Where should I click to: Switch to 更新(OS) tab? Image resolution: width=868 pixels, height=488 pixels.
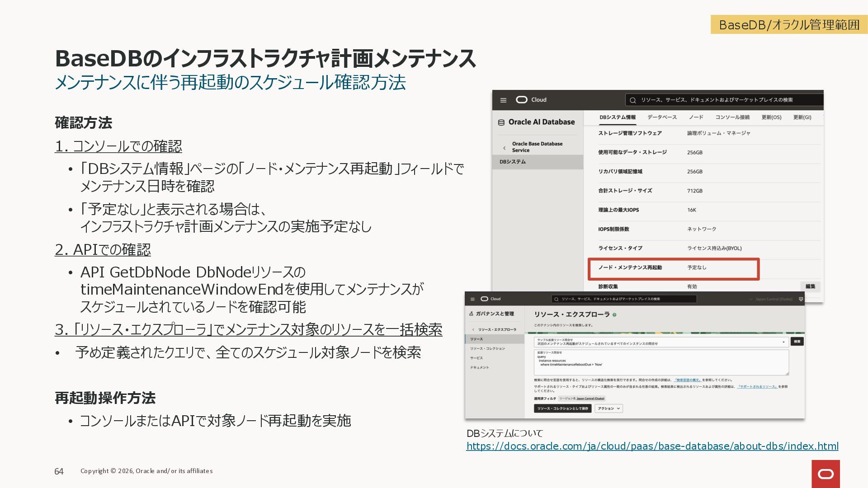pos(771,117)
